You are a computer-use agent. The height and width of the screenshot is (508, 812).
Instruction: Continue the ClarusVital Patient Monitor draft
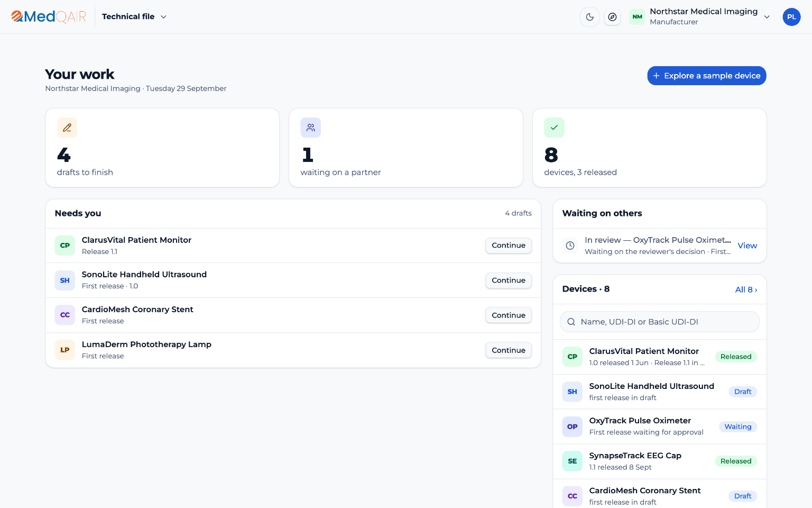tap(509, 246)
